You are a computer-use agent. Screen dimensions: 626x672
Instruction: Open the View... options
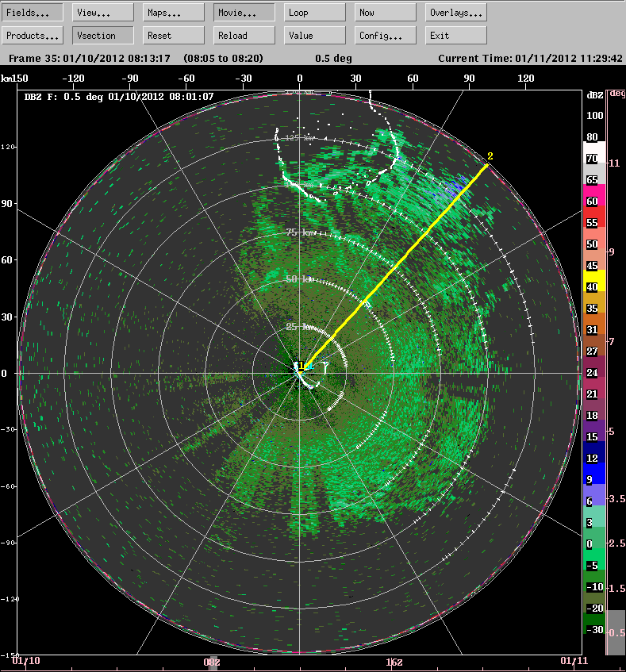click(x=103, y=13)
